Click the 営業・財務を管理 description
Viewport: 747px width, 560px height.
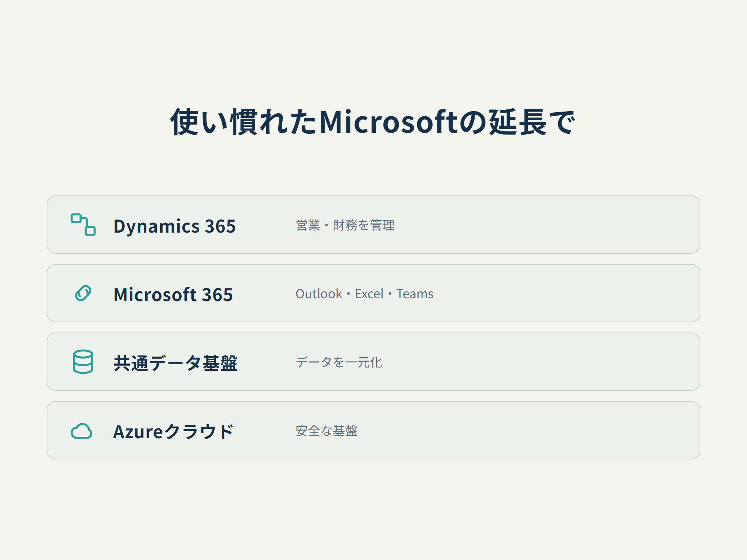coord(345,225)
